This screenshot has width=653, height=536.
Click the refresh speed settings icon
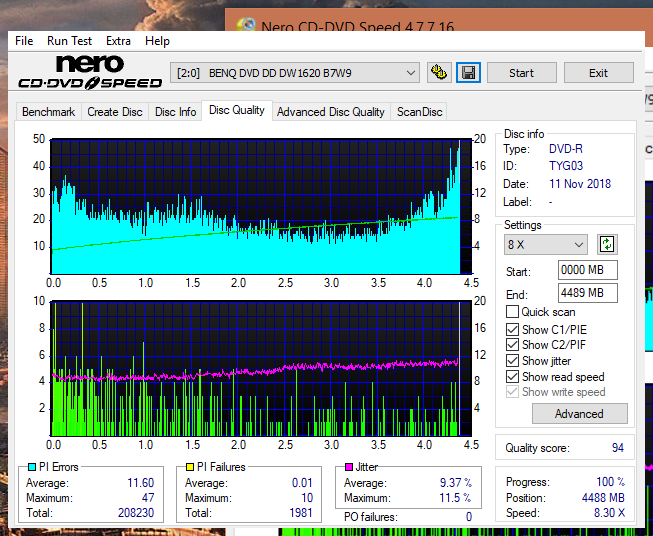click(x=607, y=244)
